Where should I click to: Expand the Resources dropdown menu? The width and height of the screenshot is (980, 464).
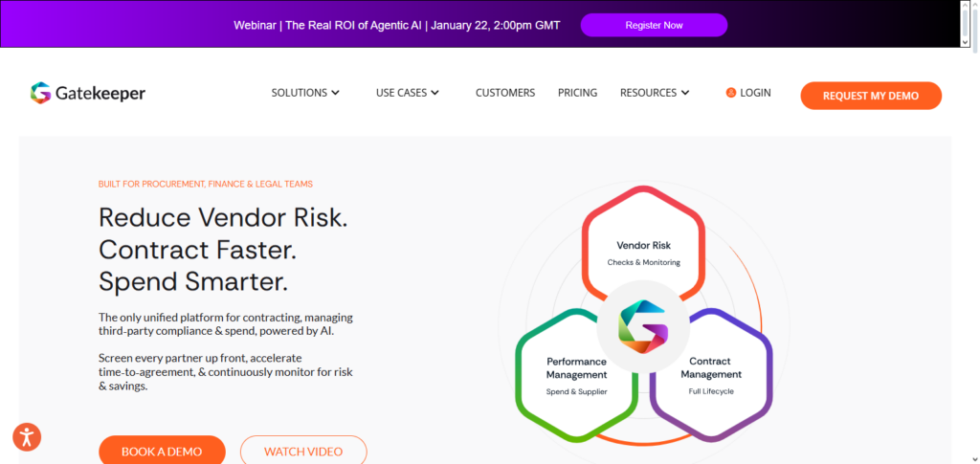[x=655, y=93]
